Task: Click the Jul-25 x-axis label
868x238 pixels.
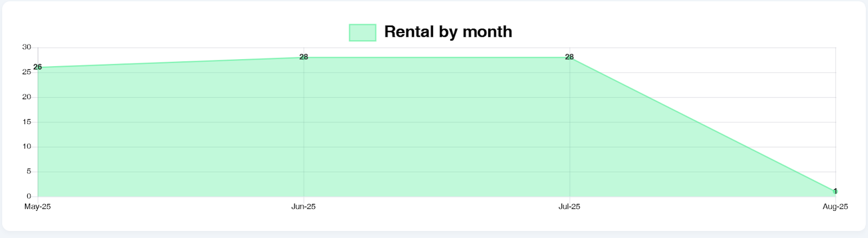Action: point(570,207)
